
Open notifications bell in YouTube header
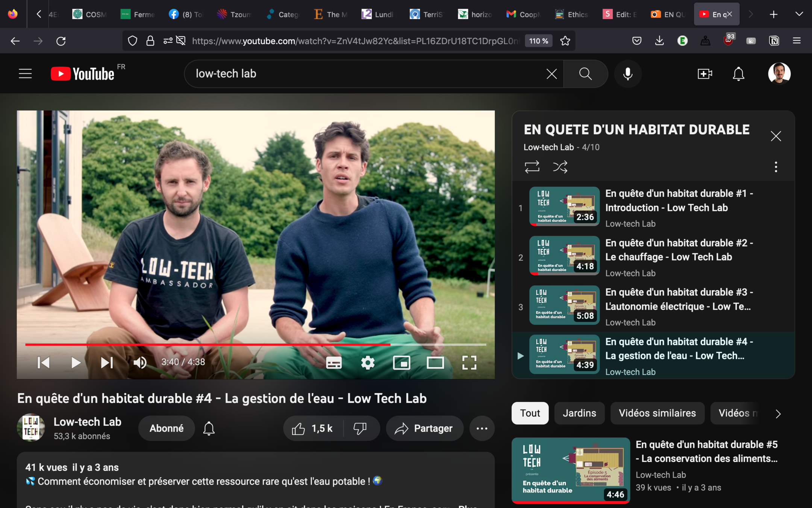pos(738,74)
